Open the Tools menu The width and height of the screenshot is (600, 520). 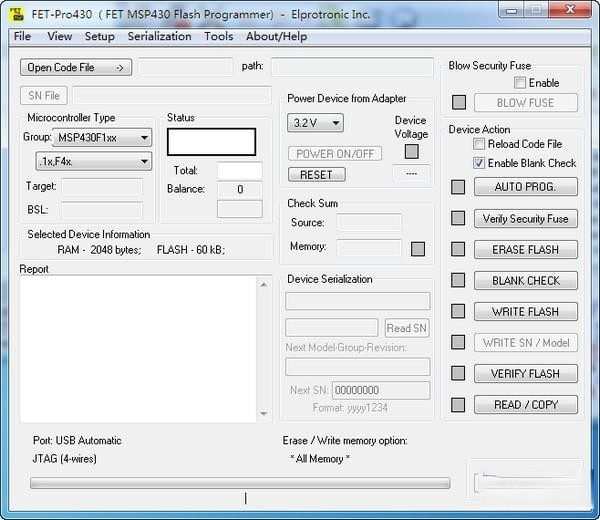[218, 36]
